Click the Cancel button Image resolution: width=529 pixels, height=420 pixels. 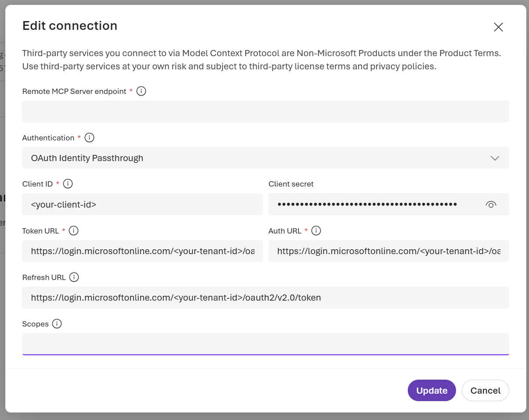click(486, 391)
